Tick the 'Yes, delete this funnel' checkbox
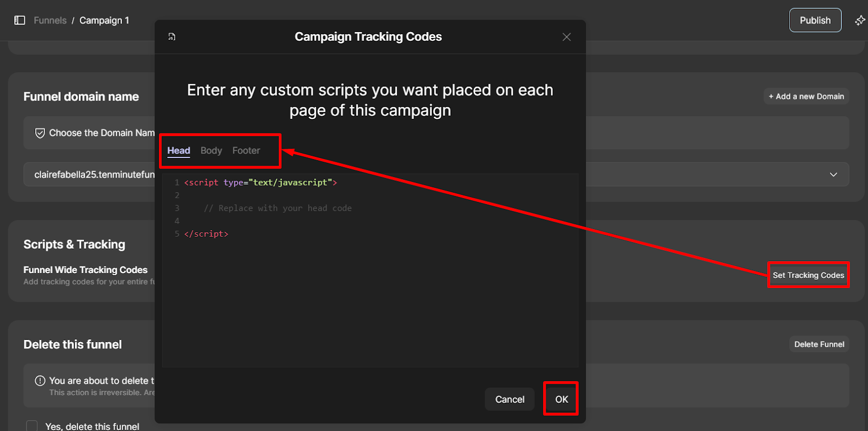 click(32, 426)
